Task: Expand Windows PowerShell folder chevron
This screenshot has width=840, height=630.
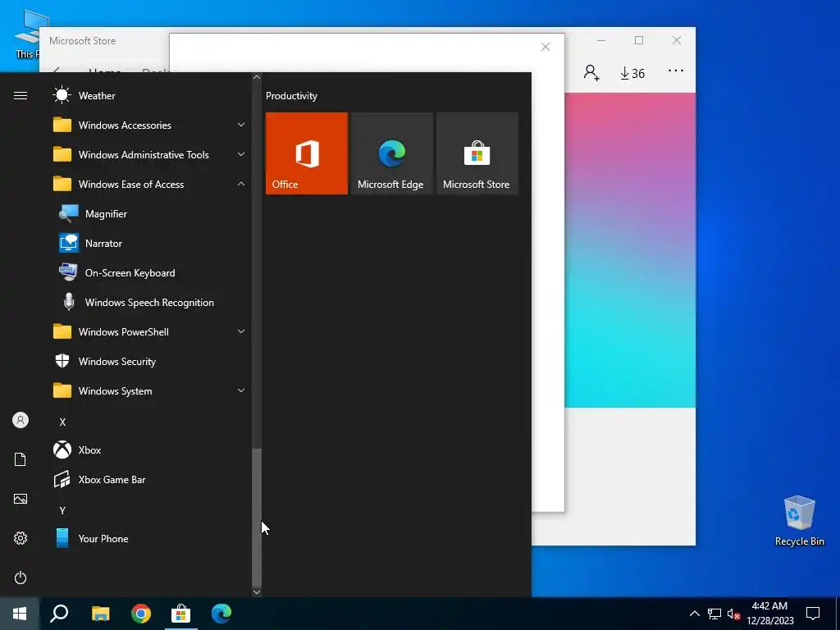Action: tap(241, 331)
